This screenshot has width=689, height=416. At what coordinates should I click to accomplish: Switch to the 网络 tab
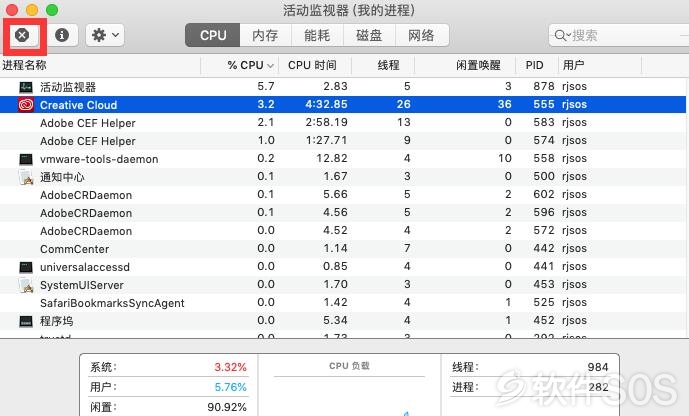click(x=421, y=35)
